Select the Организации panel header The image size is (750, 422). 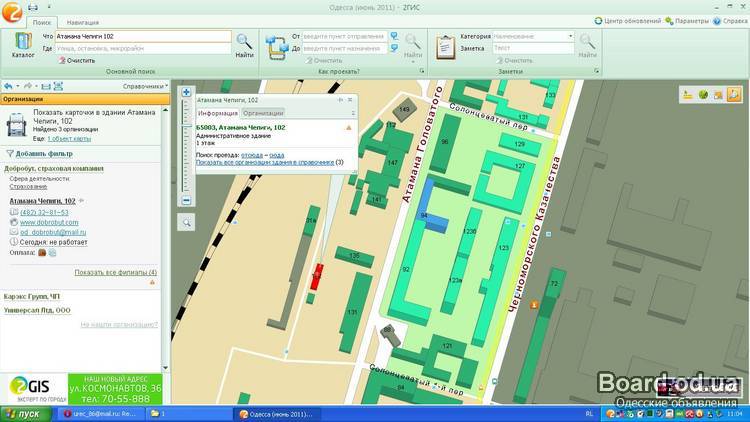(85, 99)
